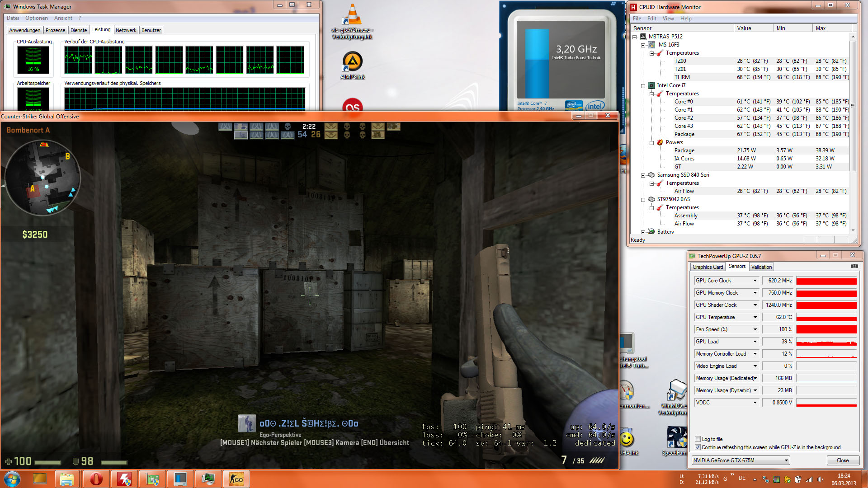
Task: Click the Windows Start orb
Action: (x=12, y=479)
